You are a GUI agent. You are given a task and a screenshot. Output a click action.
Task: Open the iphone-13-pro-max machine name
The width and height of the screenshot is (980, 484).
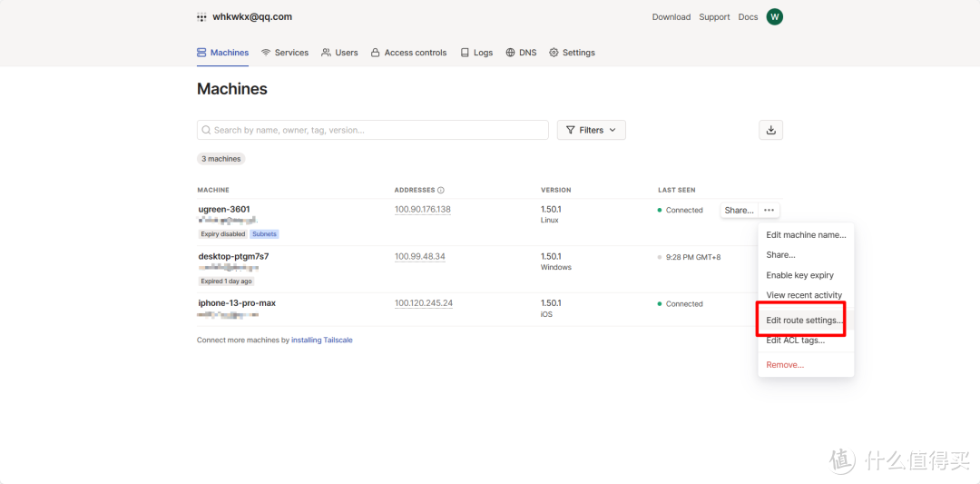[x=237, y=303]
